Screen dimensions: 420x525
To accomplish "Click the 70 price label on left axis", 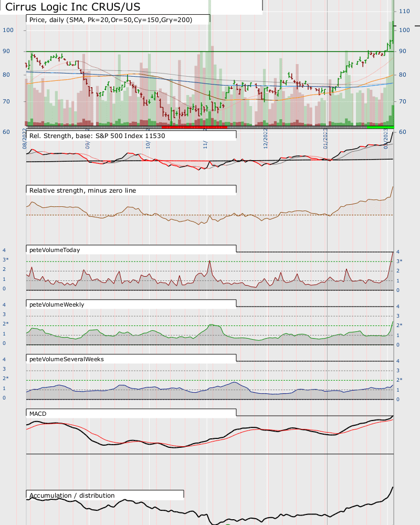I will point(6,101).
